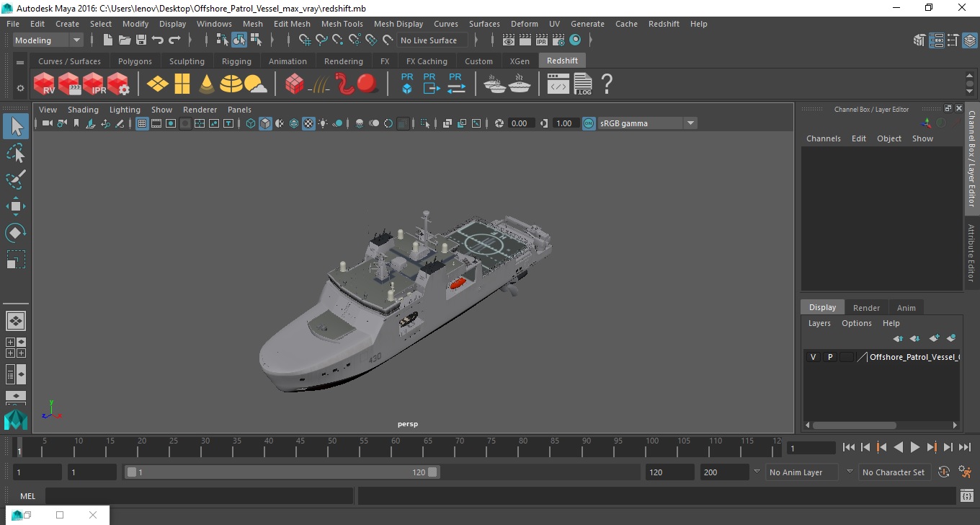Activate the Move tool
The image size is (980, 525).
16,206
